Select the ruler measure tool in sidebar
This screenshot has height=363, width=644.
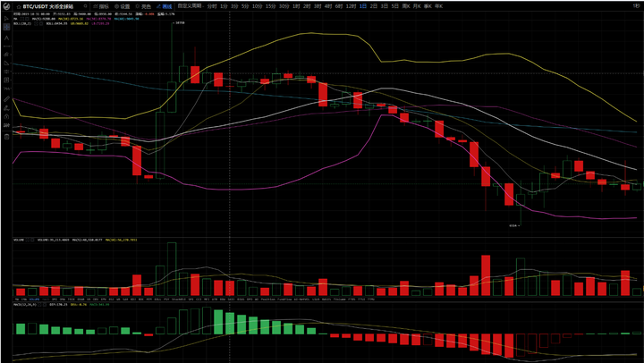[6, 99]
